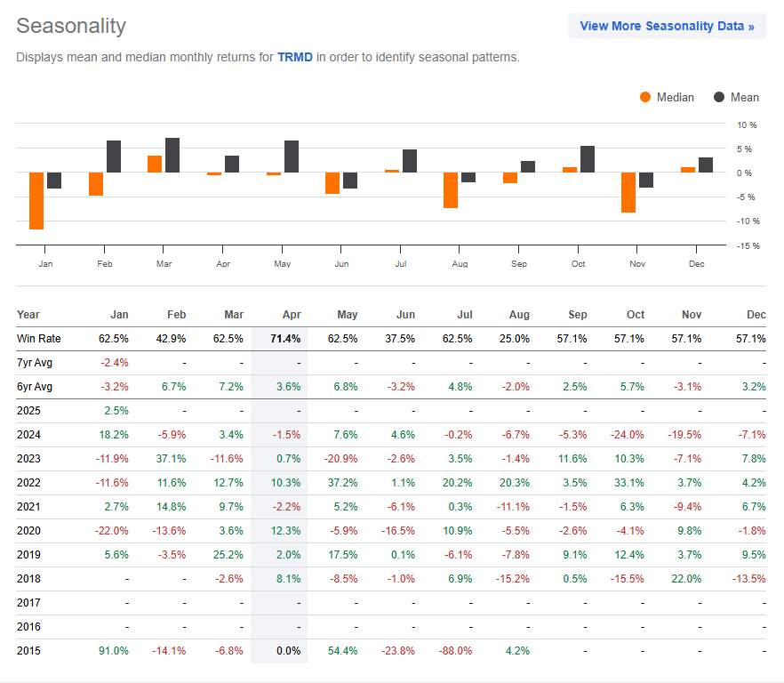The width and height of the screenshot is (784, 683).
Task: Click the Feb label below the chart
Action: click(x=104, y=263)
